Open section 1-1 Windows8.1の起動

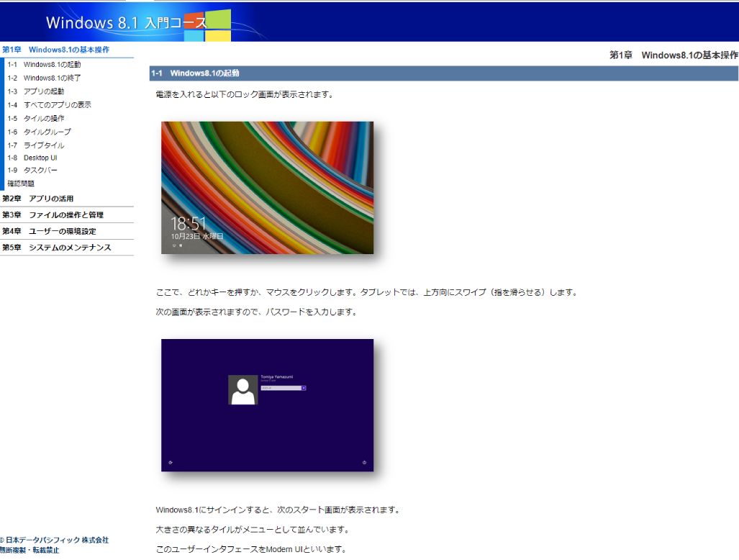point(45,65)
